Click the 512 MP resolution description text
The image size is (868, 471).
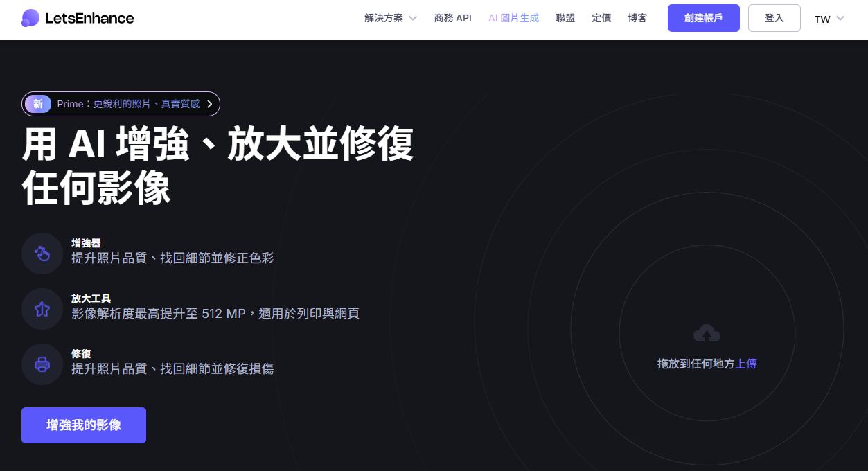215,314
